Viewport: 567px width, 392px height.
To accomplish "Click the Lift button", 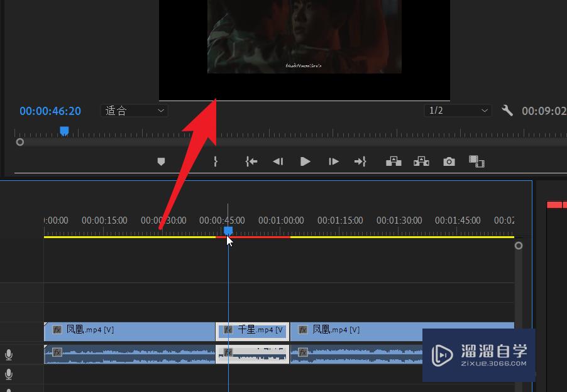I will [x=394, y=161].
